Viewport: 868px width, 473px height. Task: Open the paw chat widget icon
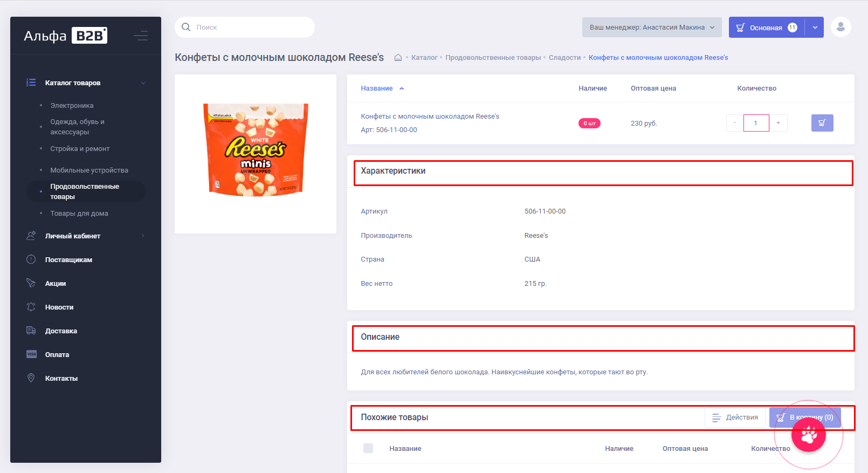click(809, 435)
